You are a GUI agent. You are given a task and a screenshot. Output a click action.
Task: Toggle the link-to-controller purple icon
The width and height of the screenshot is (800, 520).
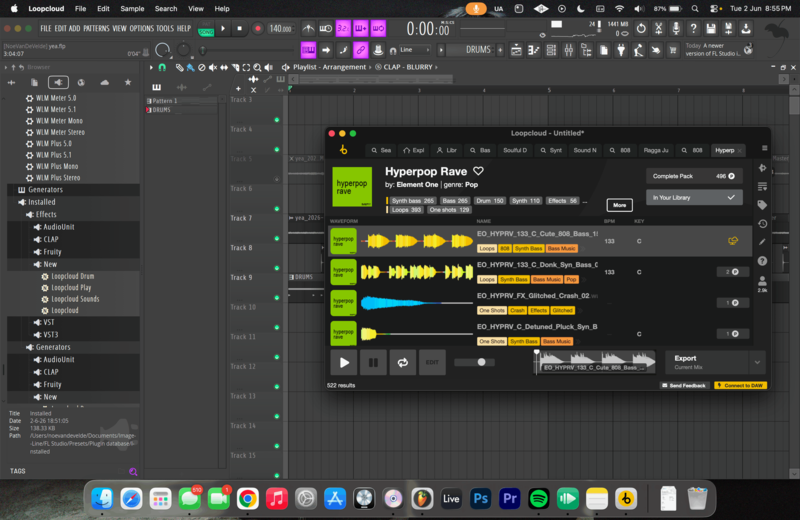pos(361,50)
